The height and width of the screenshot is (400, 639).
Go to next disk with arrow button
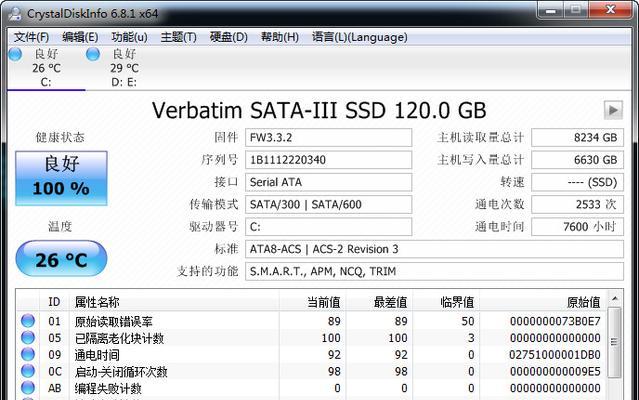tap(613, 110)
